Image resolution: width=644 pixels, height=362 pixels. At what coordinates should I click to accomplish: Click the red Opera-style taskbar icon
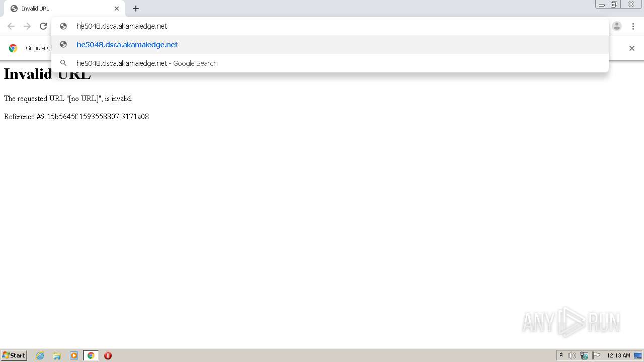pos(108,355)
